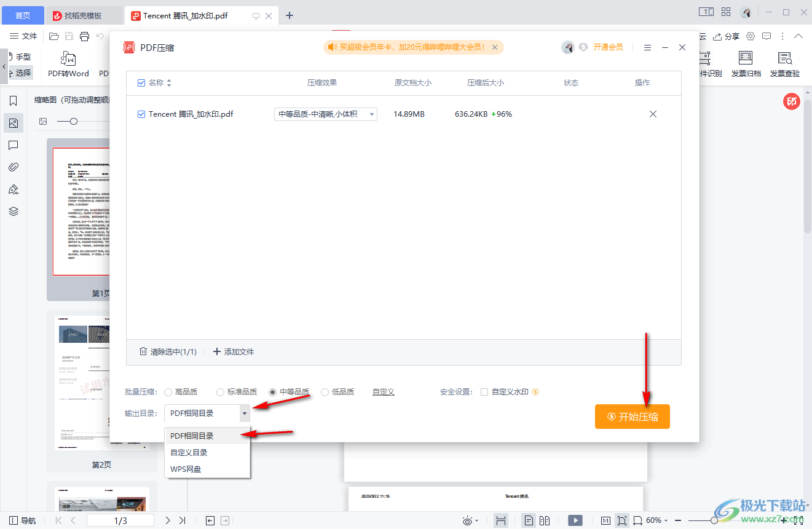Dismiss the orange promotion banner
The image size is (812, 529).
[495, 47]
